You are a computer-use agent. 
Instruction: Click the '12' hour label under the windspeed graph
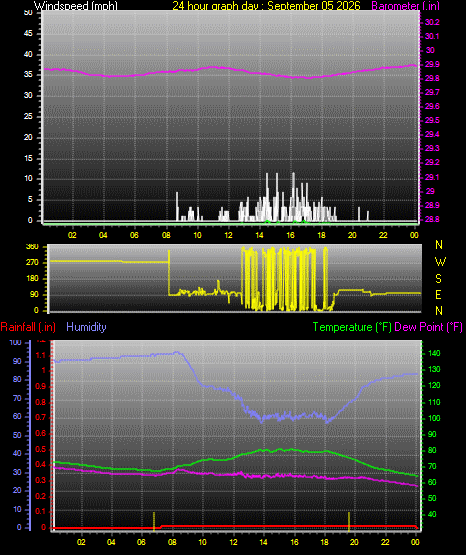228,235
